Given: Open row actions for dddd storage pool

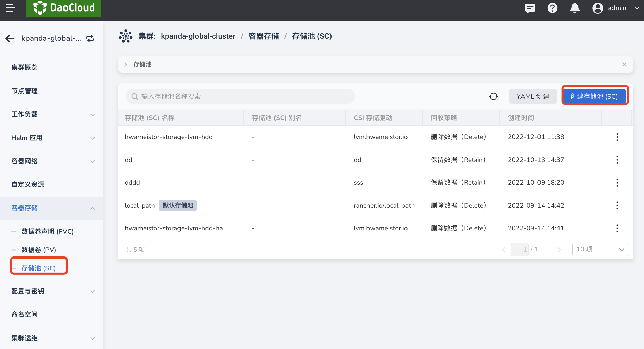Looking at the screenshot, I should [617, 183].
